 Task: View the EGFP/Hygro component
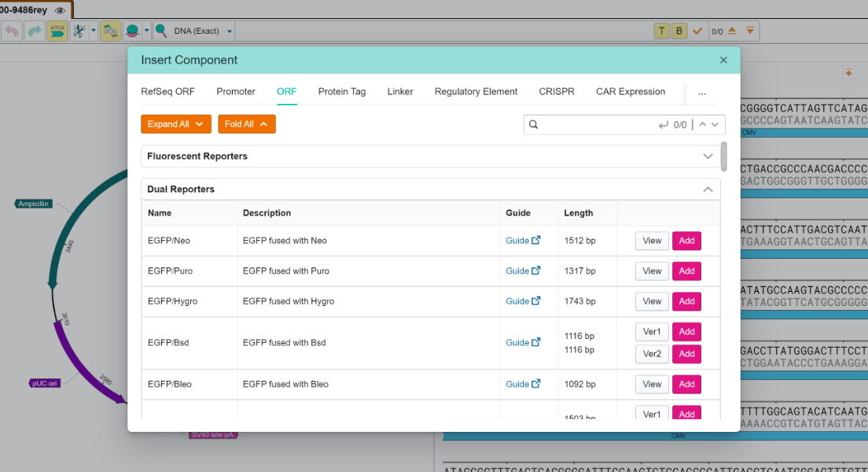coord(652,301)
